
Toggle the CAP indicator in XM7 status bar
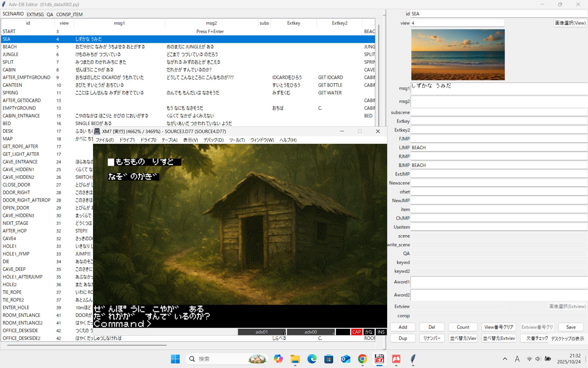(x=356, y=332)
